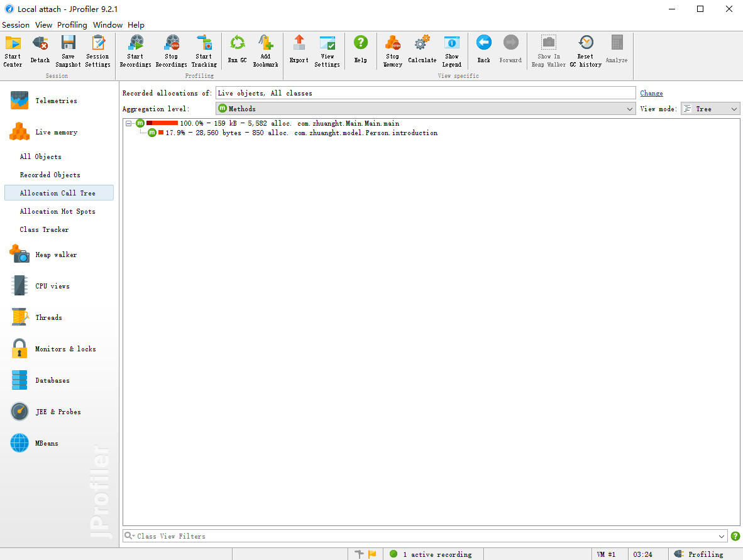Select Allocation Hot Spots view

click(57, 211)
